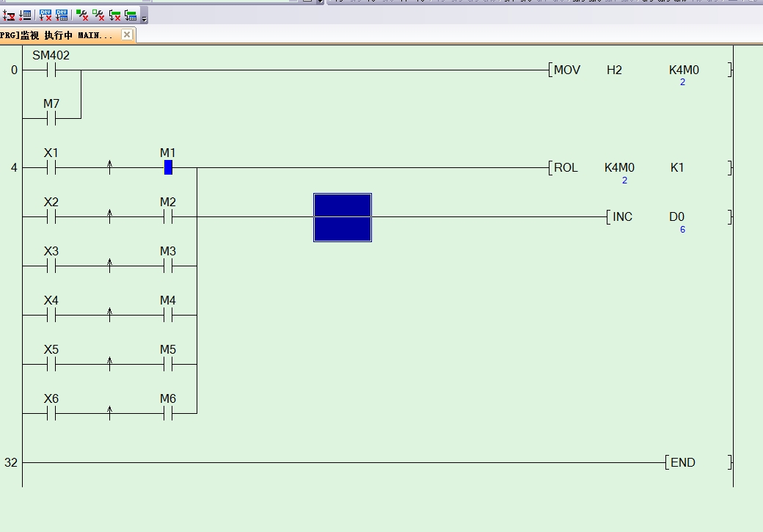Select the X6 input contact
The image size is (763, 532).
pyautogui.click(x=51, y=413)
